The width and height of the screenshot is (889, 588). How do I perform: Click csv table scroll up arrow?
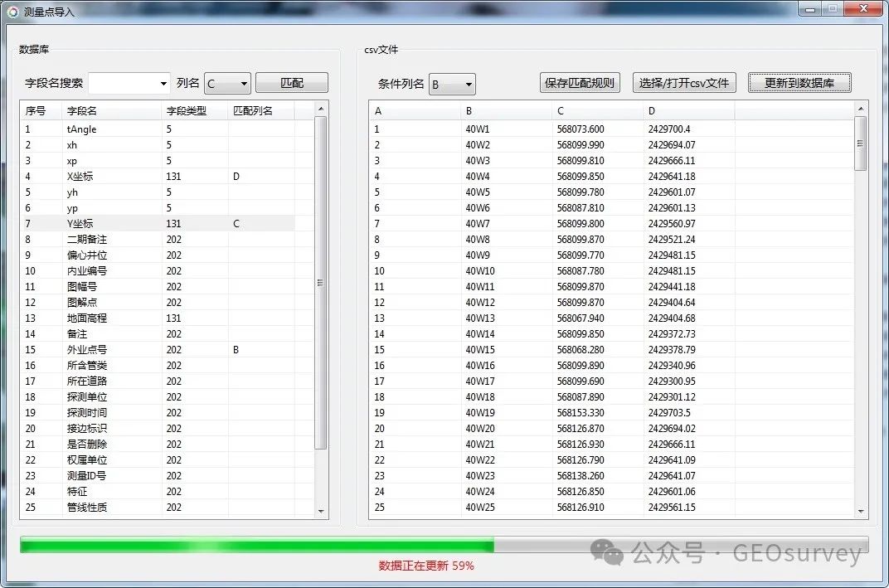[x=861, y=109]
